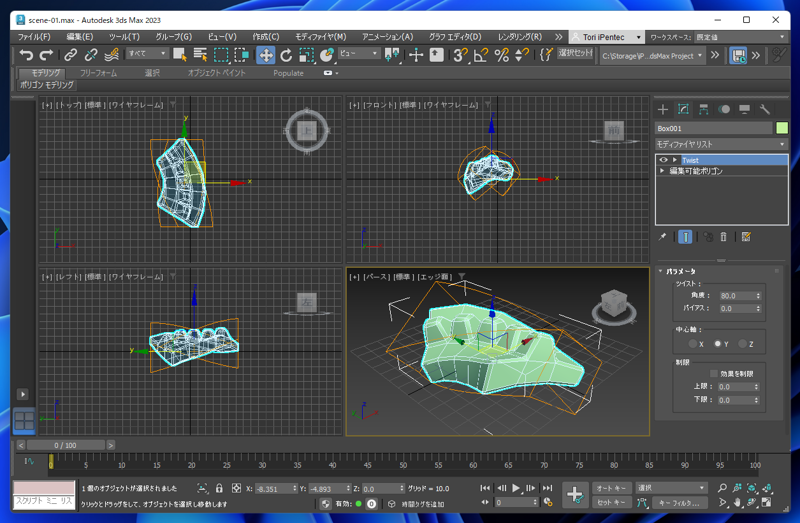
Task: Activate the Select and Scale tool
Action: tap(306, 55)
